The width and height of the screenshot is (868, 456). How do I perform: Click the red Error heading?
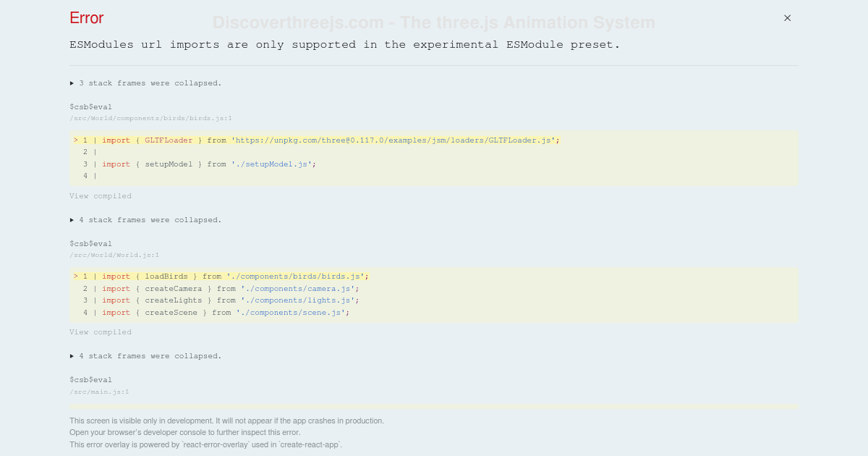(x=87, y=18)
